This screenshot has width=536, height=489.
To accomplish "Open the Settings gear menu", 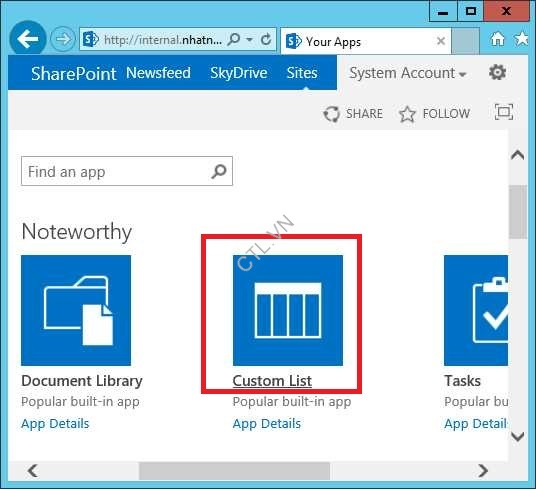I will pos(497,72).
